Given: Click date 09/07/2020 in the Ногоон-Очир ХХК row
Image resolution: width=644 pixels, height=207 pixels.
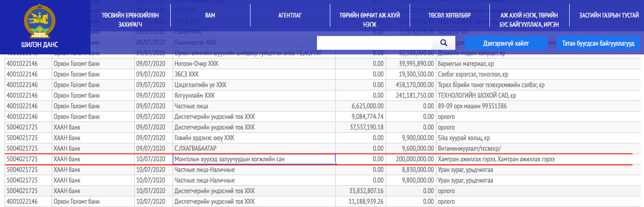Looking at the screenshot, I should point(150,64).
